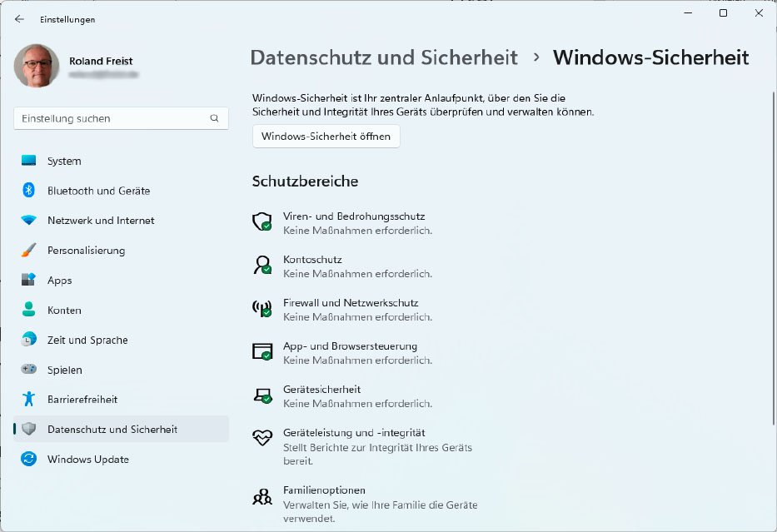Open Kontoschutz protection area
Image resolution: width=777 pixels, height=532 pixels.
312,260
